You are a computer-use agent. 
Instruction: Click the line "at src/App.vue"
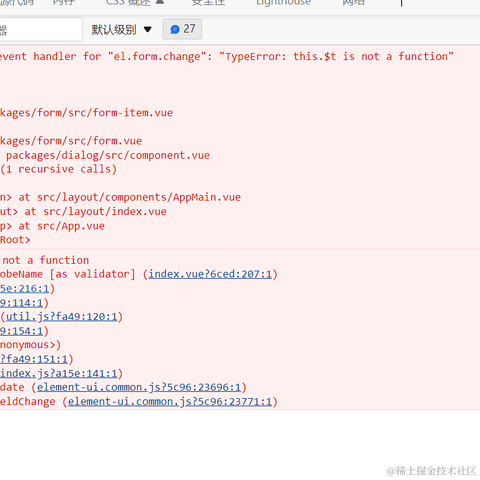[61, 226]
